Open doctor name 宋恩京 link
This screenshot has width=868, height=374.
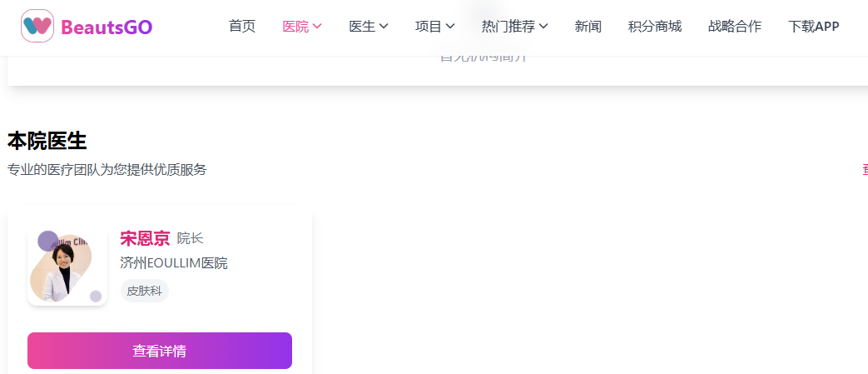click(145, 238)
